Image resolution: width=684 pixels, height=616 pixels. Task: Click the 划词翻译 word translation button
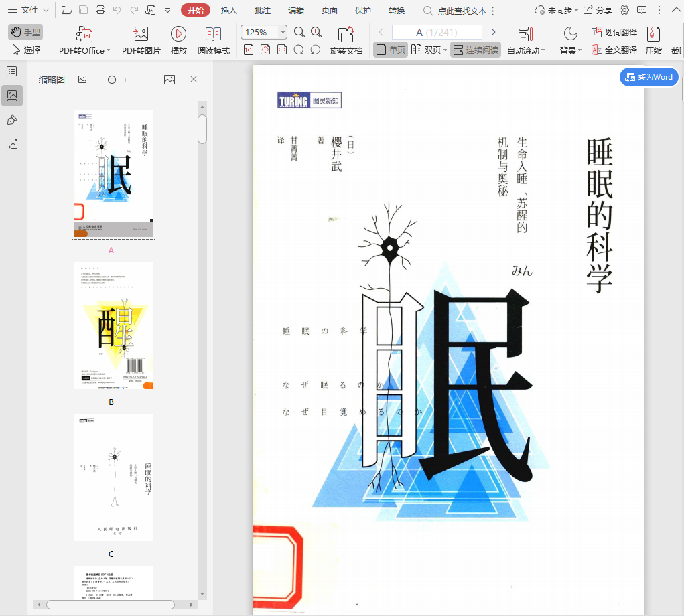pyautogui.click(x=614, y=32)
